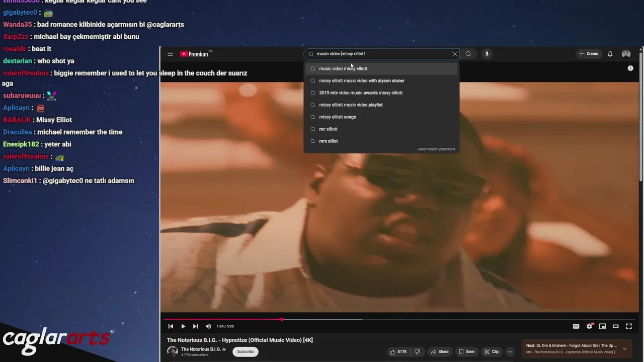
Task: Share the video
Action: [439, 351]
